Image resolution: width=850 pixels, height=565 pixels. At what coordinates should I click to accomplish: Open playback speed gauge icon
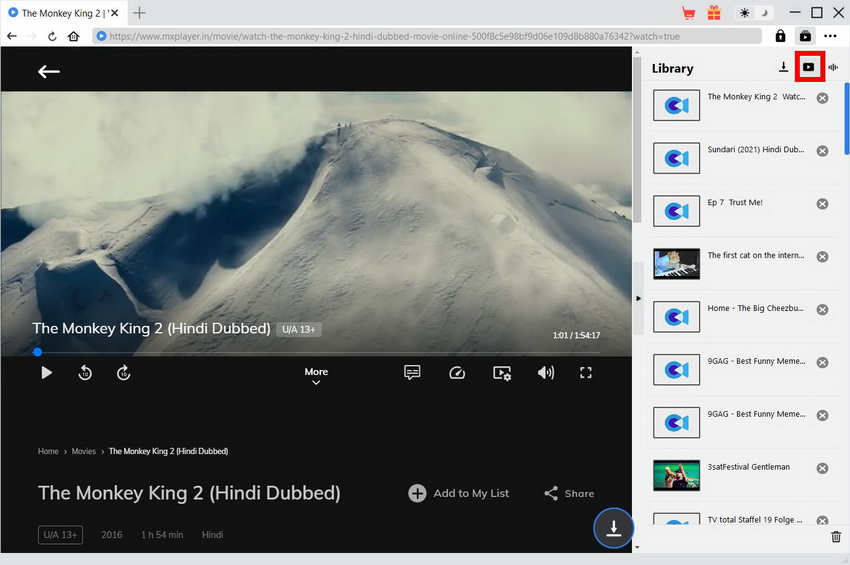tap(457, 373)
